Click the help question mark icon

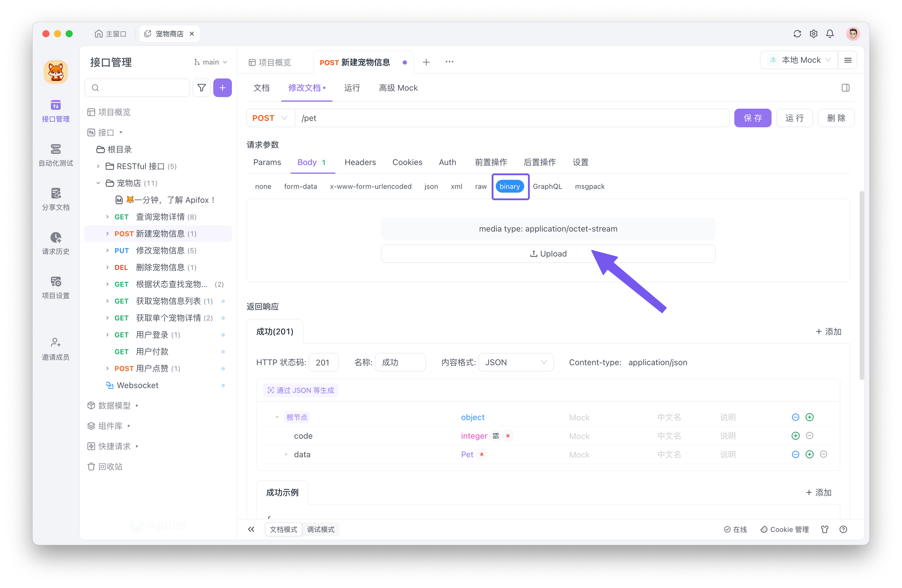click(843, 529)
